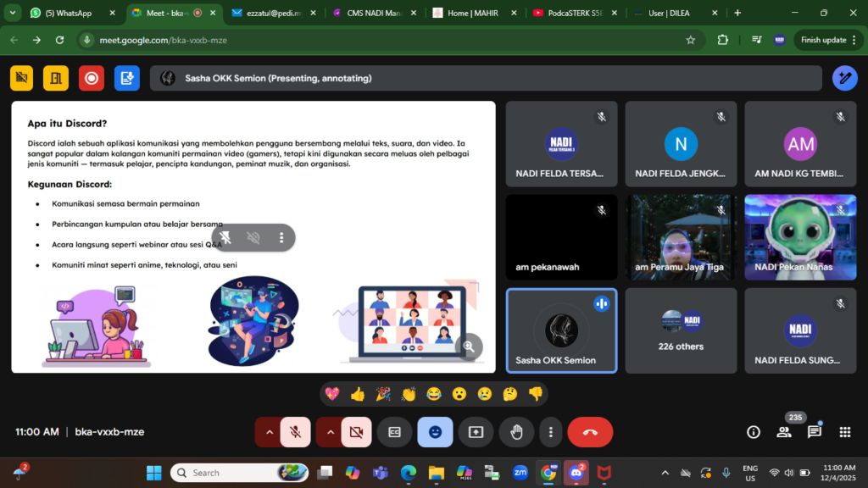Open Chrome media controls icon
Screen dimensions: 868x488
(756, 40)
